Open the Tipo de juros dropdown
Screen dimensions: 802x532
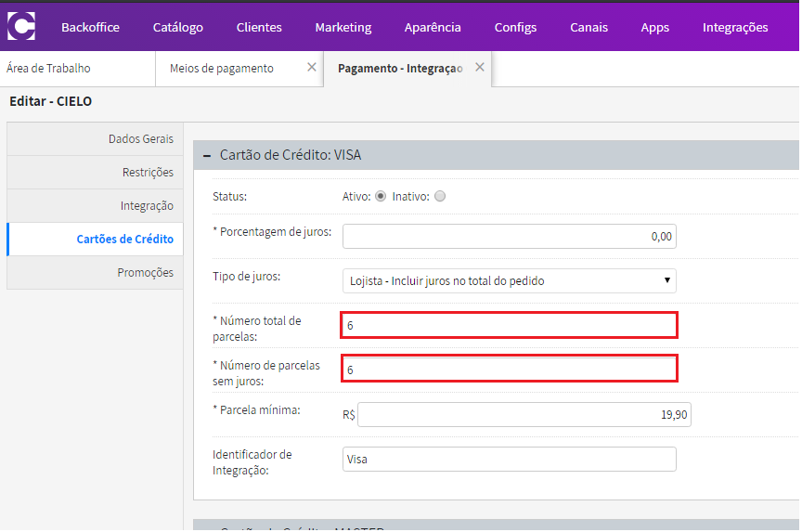tap(510, 280)
